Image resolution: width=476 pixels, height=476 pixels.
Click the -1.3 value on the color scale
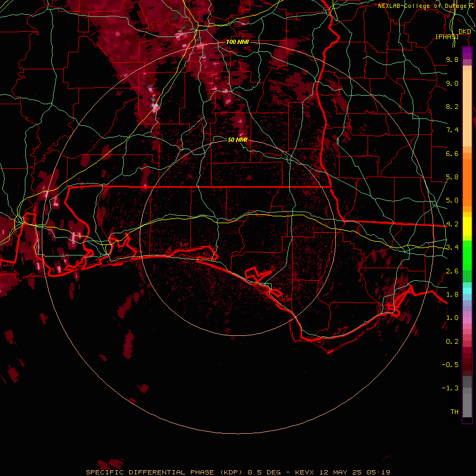(450, 388)
